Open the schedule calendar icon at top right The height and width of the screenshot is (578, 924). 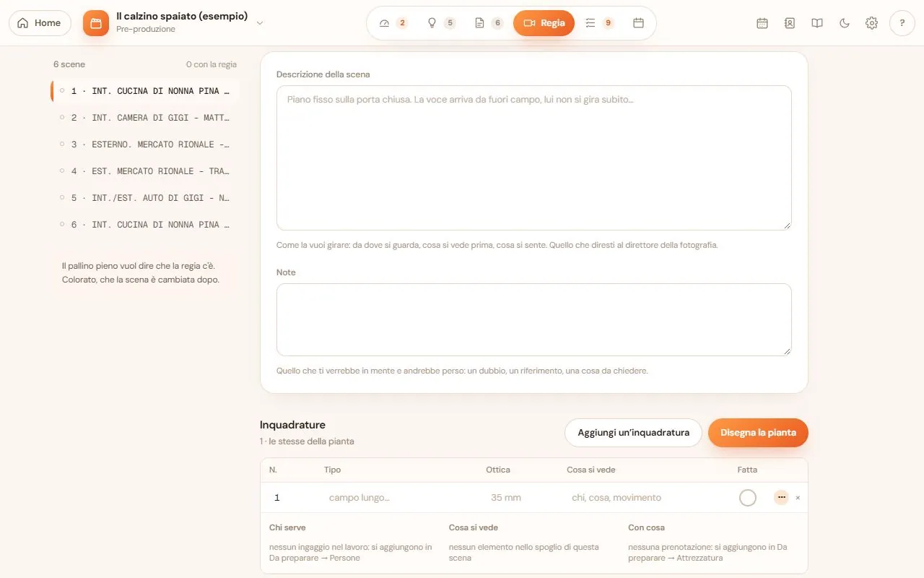762,23
